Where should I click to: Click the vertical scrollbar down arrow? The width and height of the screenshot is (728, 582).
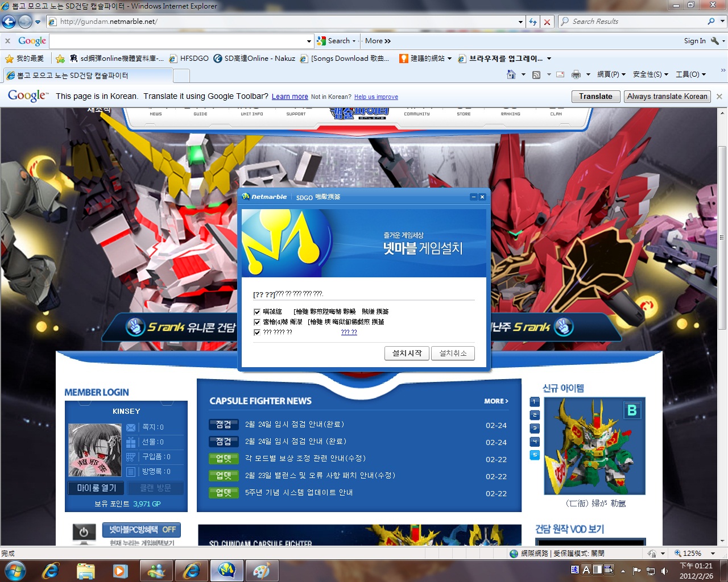pos(722,541)
